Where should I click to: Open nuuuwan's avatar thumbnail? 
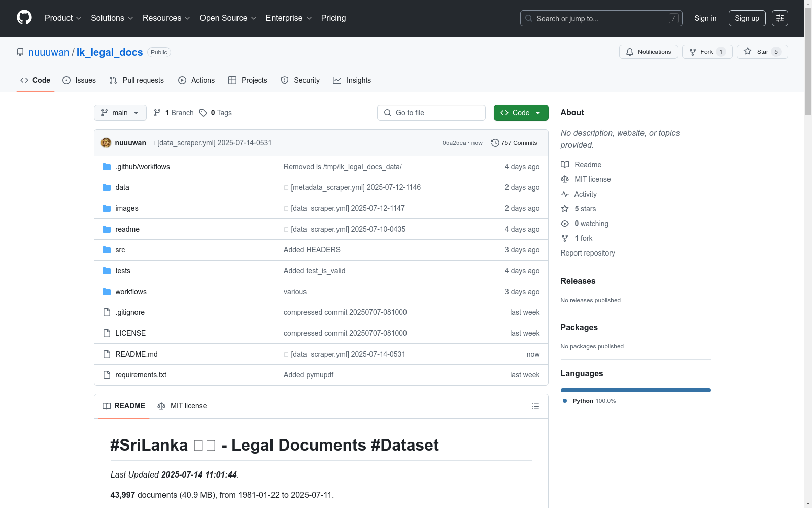point(106,143)
